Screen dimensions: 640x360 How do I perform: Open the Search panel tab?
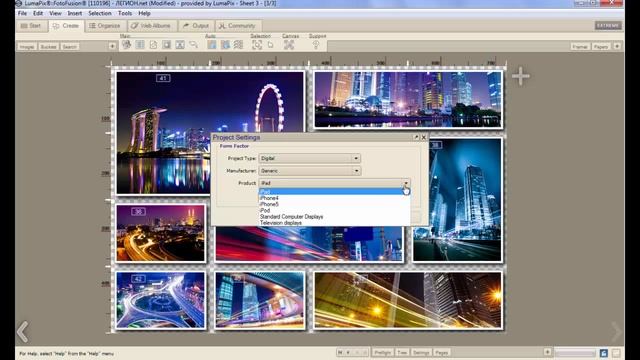click(x=69, y=47)
